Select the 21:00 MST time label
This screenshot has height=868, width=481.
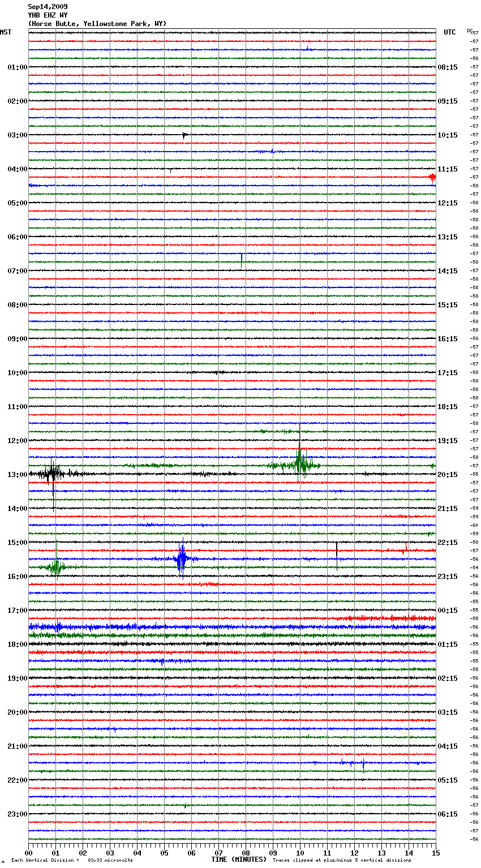18,746
